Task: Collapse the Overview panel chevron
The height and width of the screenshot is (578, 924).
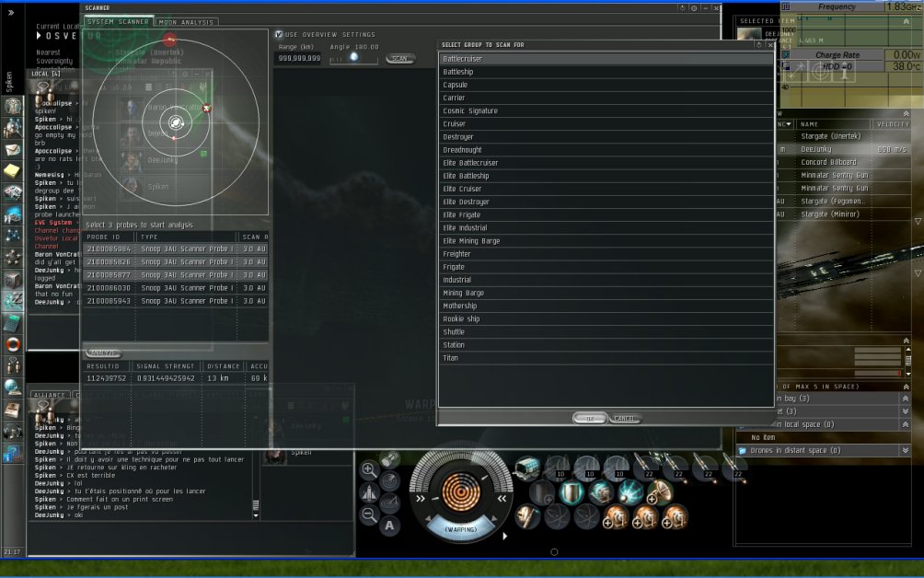Action: tap(906, 114)
